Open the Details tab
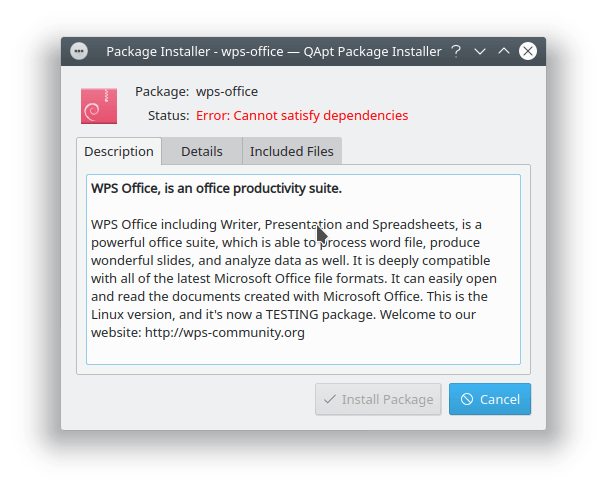Screen dimensions: 607x491 (201, 152)
